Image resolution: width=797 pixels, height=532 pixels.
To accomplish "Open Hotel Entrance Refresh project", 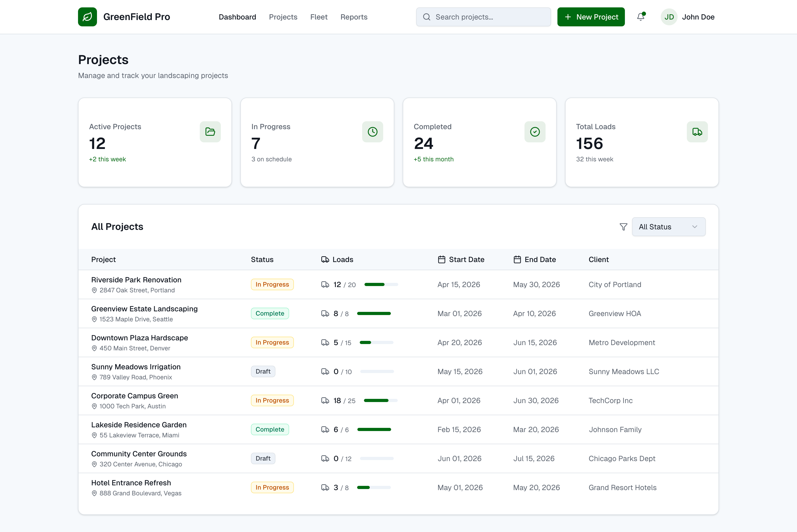I will click(x=131, y=483).
